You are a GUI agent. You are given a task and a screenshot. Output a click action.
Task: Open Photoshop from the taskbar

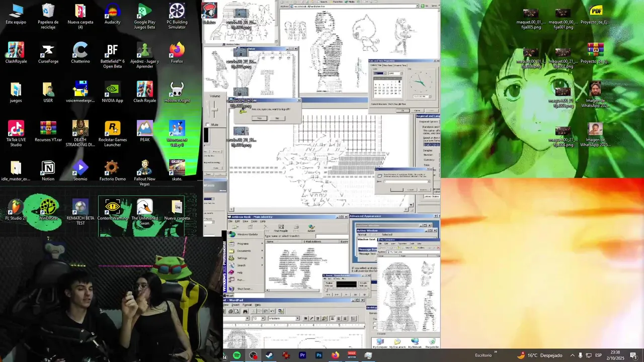[x=319, y=355]
